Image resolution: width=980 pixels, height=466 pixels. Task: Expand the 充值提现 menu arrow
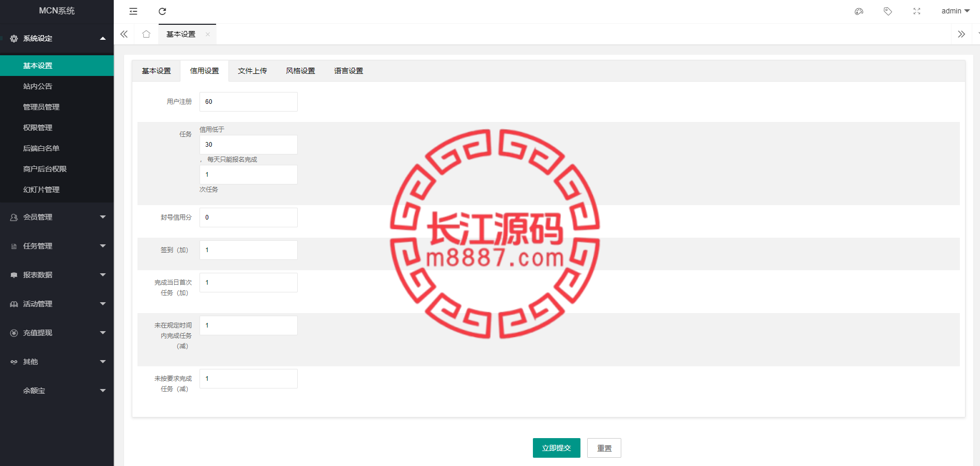[103, 333]
